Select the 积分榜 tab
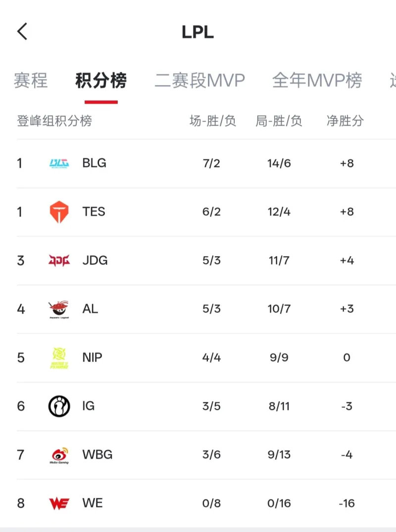 click(x=101, y=80)
